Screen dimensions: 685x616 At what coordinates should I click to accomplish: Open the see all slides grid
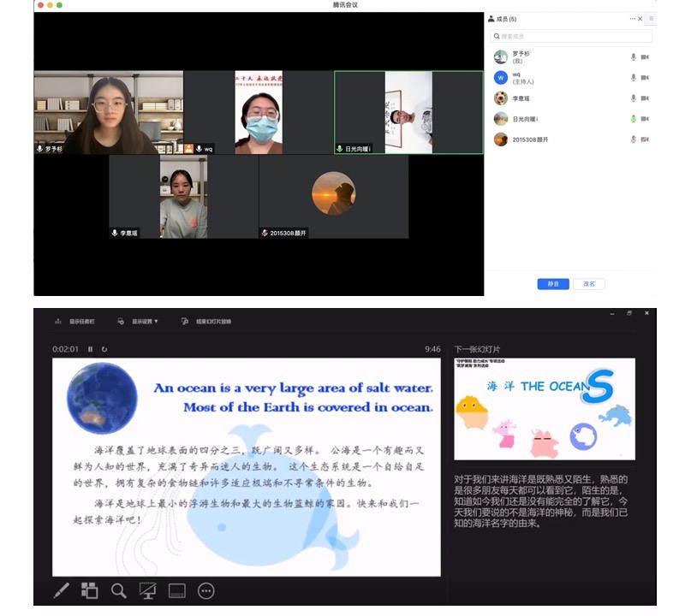point(90,590)
